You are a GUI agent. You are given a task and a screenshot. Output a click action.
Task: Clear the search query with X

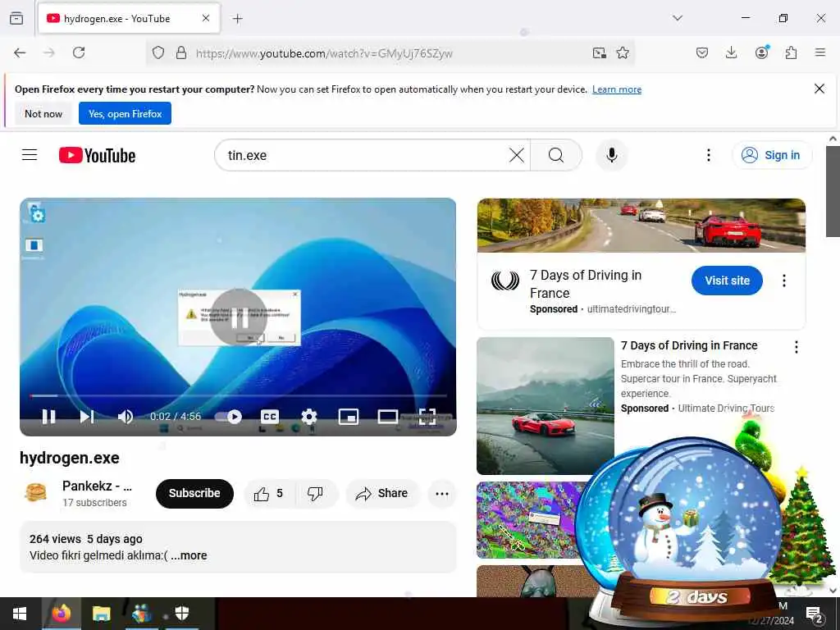pyautogui.click(x=517, y=155)
